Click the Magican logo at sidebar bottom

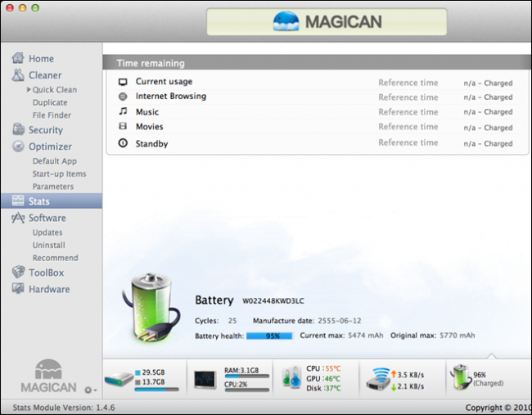click(48, 376)
